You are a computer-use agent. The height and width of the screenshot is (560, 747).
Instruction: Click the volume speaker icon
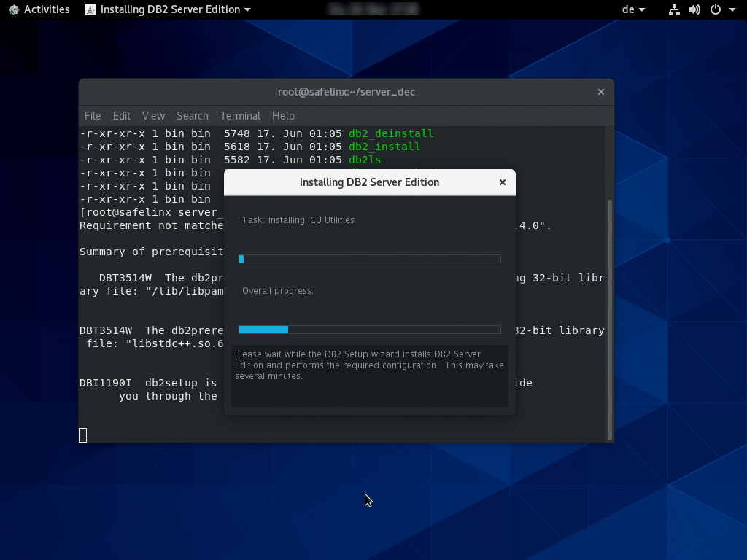pyautogui.click(x=694, y=9)
